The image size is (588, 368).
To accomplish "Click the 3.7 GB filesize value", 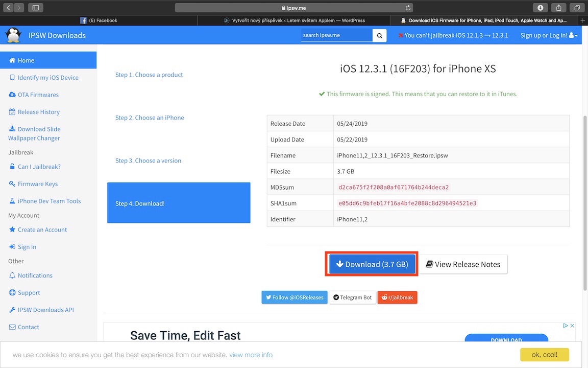I will pos(346,171).
